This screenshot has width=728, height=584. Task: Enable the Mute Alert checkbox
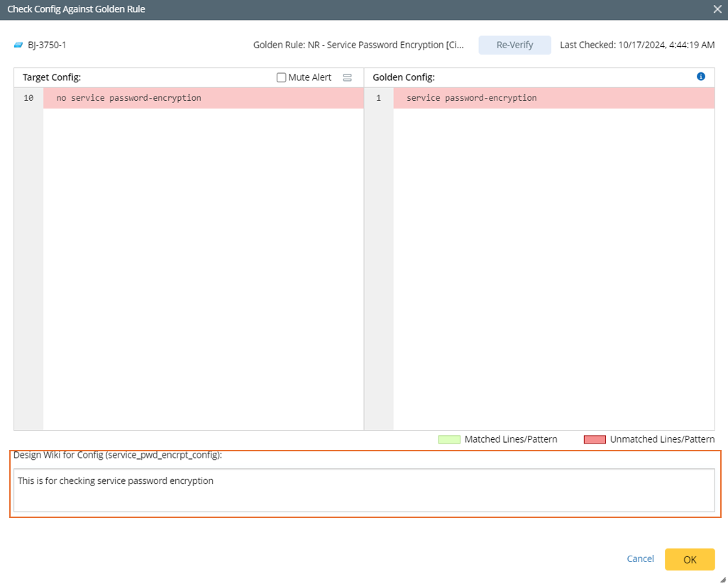coord(282,77)
